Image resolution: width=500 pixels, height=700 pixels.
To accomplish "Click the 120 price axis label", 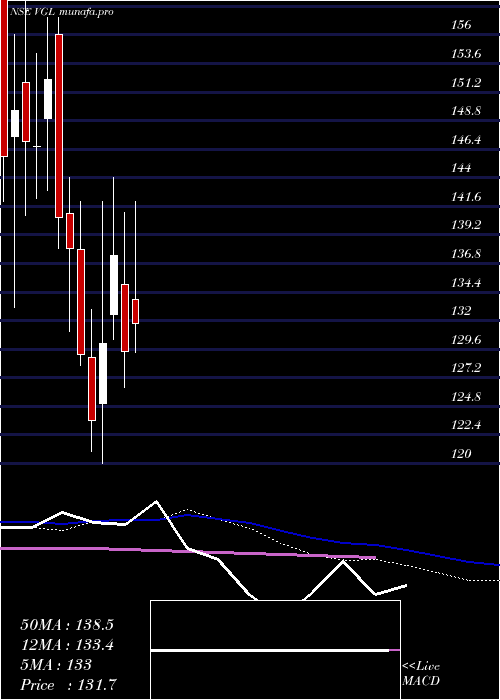I will pos(461,454).
